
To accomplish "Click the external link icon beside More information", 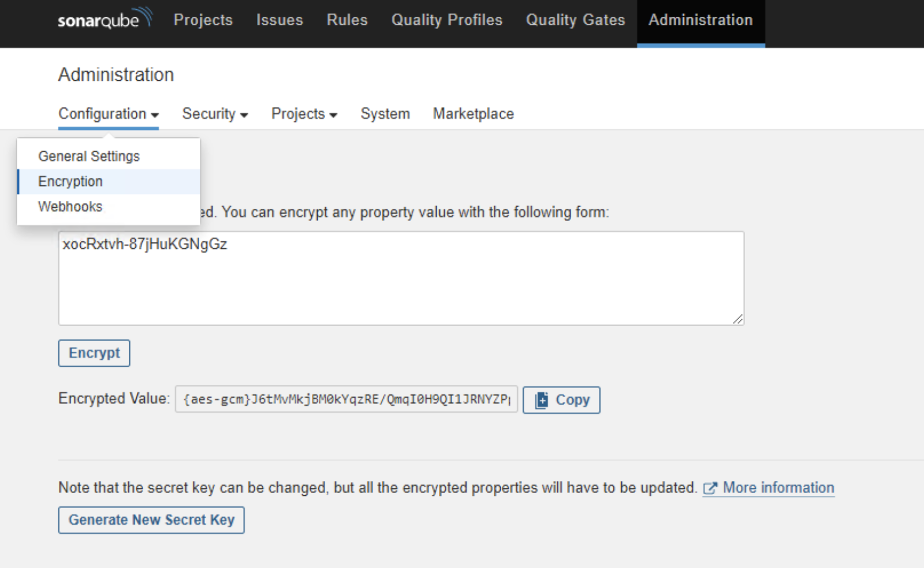I will tap(710, 488).
